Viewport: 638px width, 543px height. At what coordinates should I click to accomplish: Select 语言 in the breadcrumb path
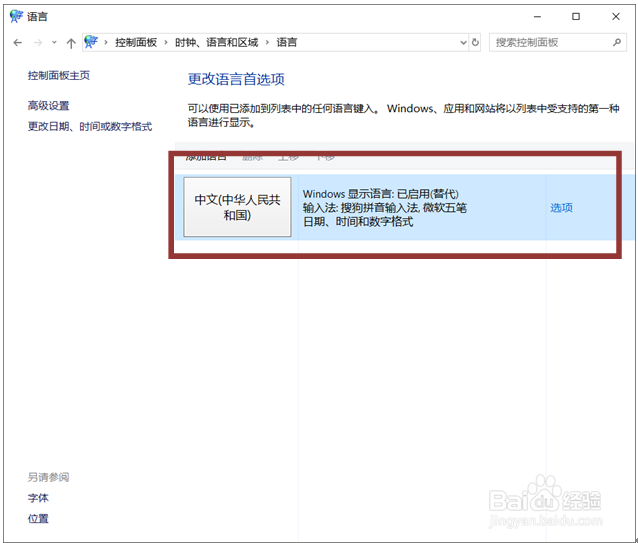tap(287, 42)
